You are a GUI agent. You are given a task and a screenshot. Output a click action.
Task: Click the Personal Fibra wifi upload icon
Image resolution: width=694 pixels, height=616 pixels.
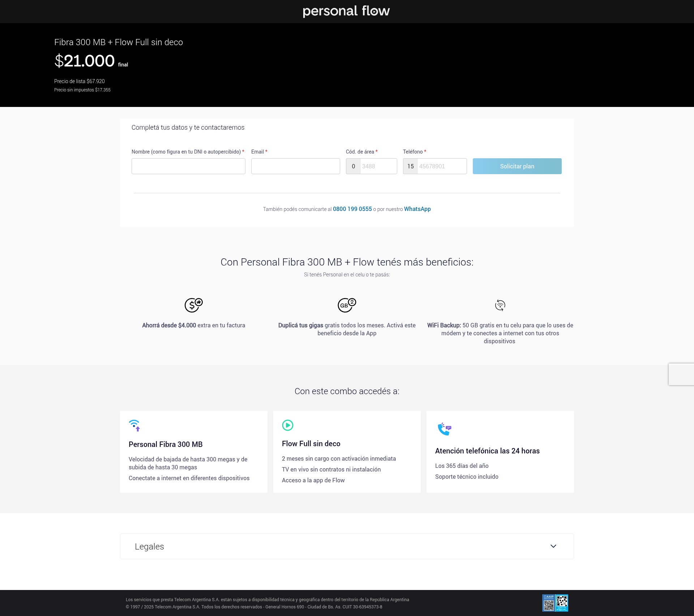(134, 426)
